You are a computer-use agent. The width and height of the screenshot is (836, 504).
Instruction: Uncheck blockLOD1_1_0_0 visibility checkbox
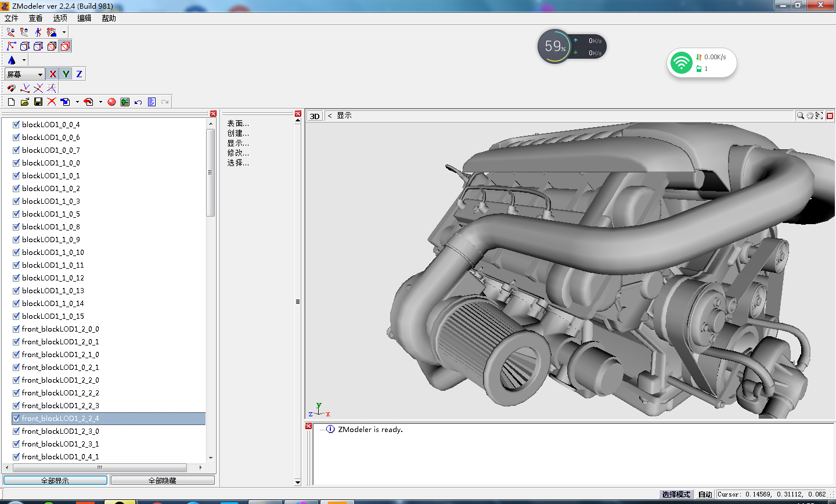[16, 163]
